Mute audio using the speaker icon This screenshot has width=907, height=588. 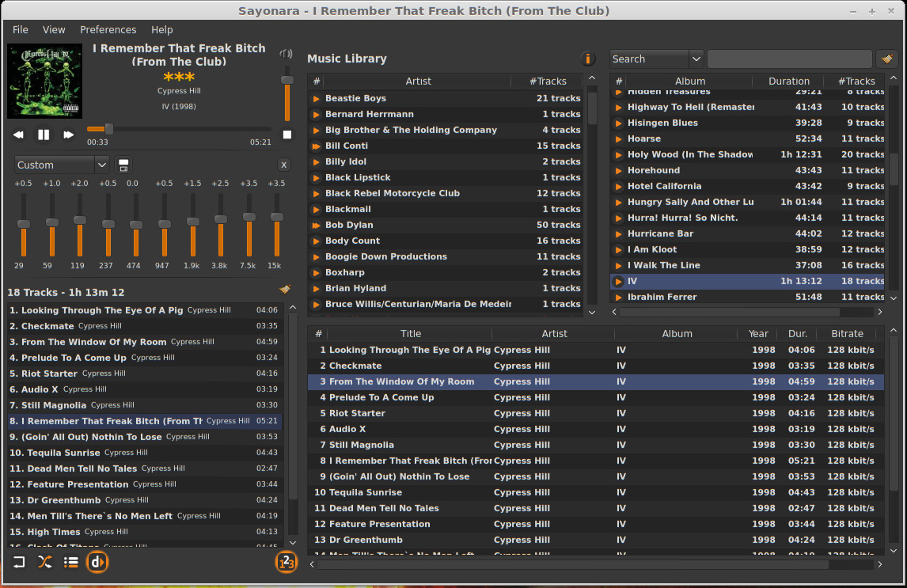287,54
